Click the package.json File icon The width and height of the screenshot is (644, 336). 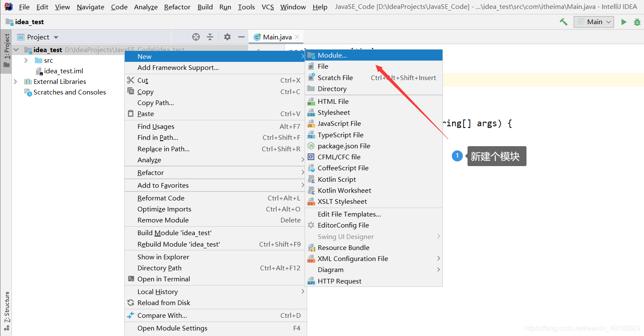tap(311, 146)
